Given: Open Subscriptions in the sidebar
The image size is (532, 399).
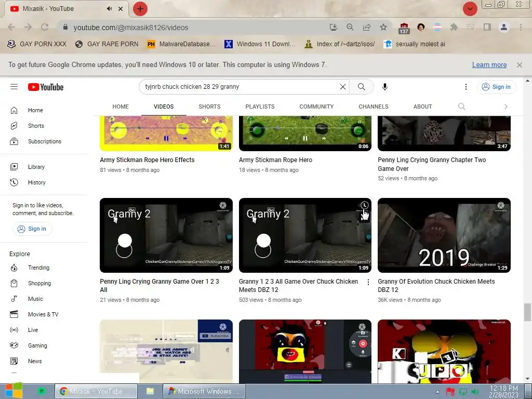Looking at the screenshot, I should click(x=45, y=141).
